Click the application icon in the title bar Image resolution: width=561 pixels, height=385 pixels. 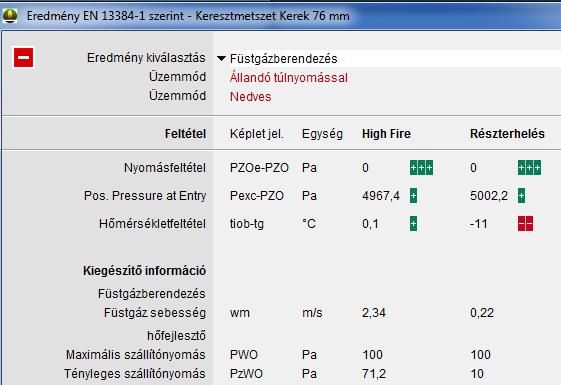[10, 15]
